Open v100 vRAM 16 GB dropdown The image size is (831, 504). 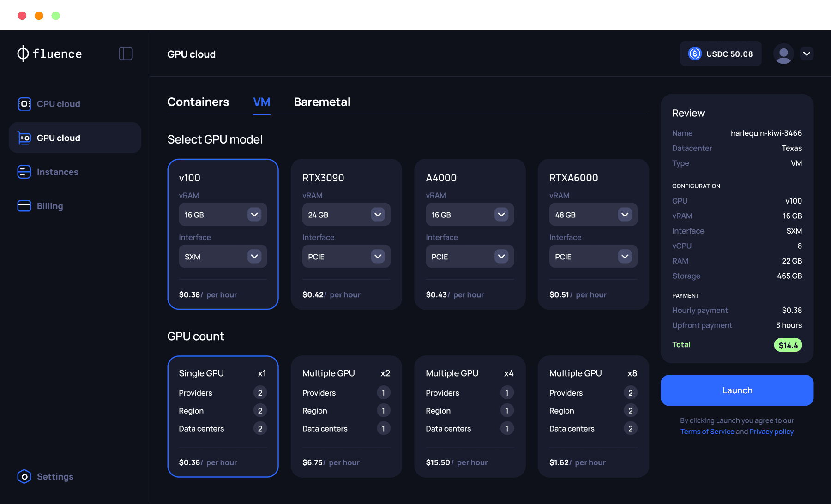[223, 215]
